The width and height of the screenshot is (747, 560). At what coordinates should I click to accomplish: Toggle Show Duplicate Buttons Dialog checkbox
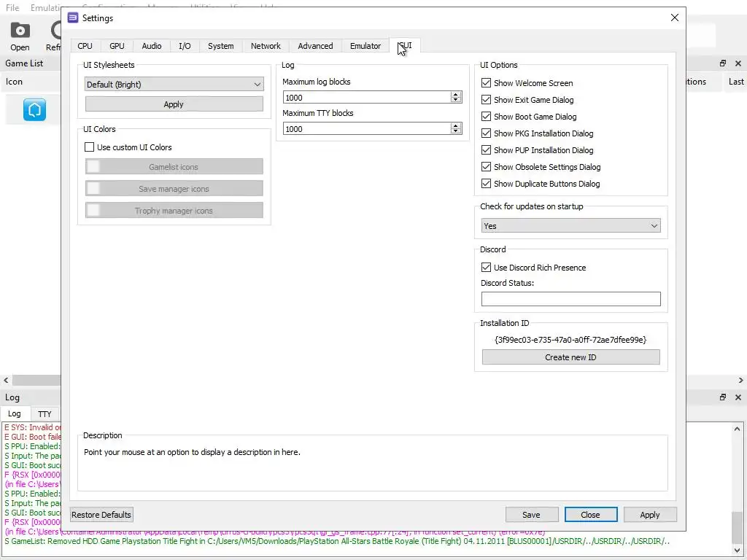(486, 183)
